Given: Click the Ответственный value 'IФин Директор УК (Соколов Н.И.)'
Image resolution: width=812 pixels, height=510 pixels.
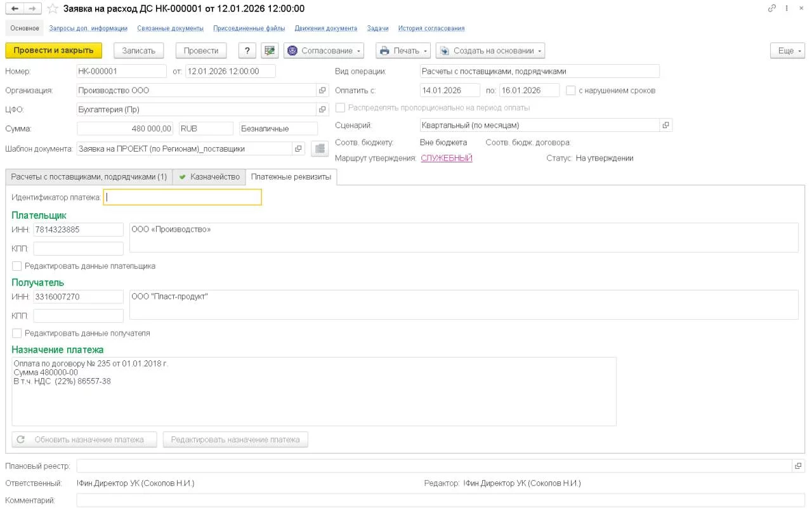Looking at the screenshot, I should point(136,483).
